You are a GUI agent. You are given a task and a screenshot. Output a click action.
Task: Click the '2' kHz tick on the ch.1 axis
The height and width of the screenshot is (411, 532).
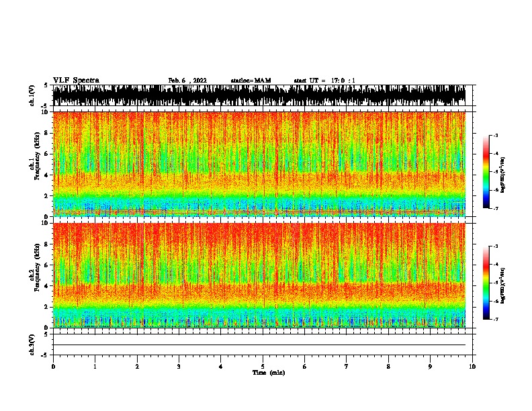click(46, 195)
